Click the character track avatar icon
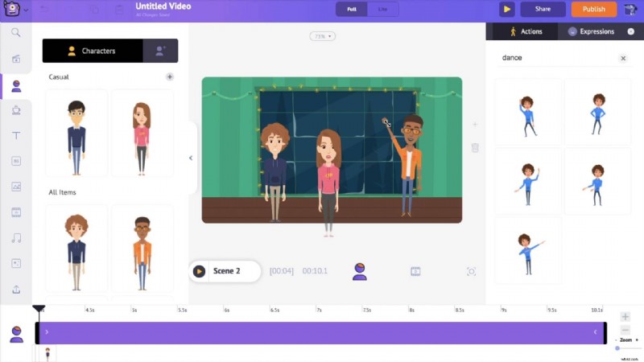644x362 pixels. (16, 335)
